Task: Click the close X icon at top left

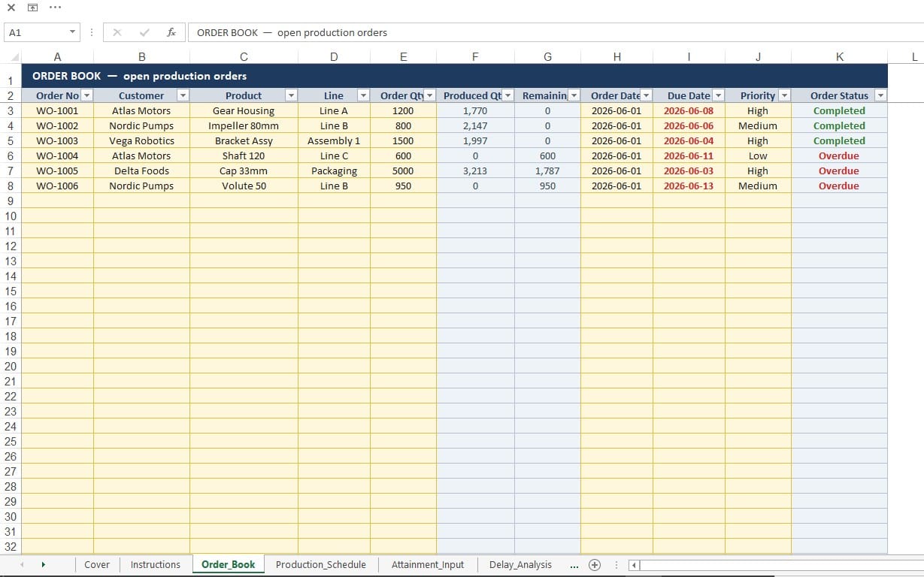Action: tap(11, 8)
